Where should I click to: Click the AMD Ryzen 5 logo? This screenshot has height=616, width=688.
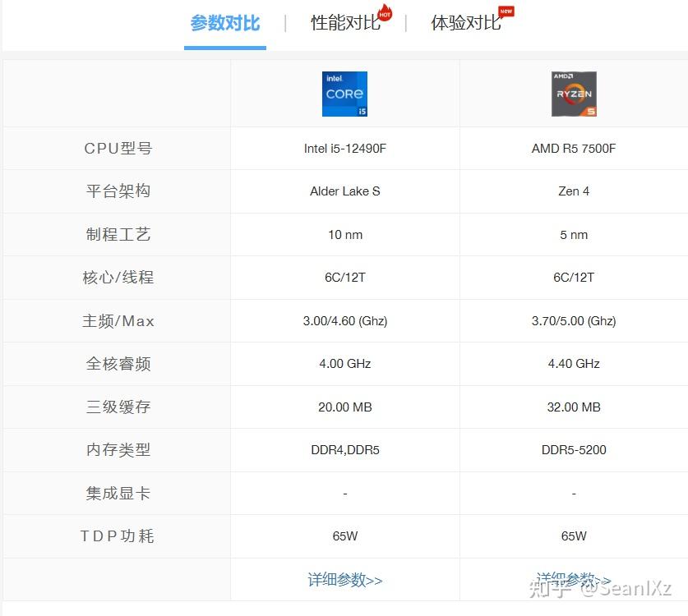pos(574,94)
